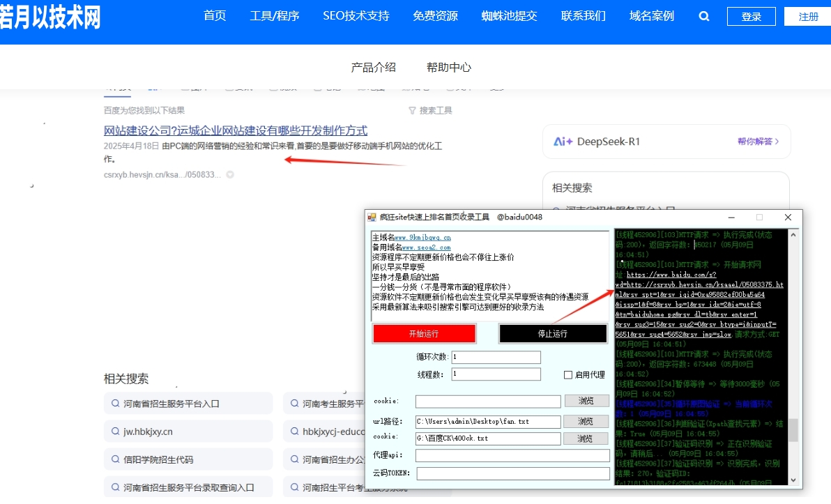Click magnifier icon beside 河南省招生服务平台录取查询入口

click(115, 487)
